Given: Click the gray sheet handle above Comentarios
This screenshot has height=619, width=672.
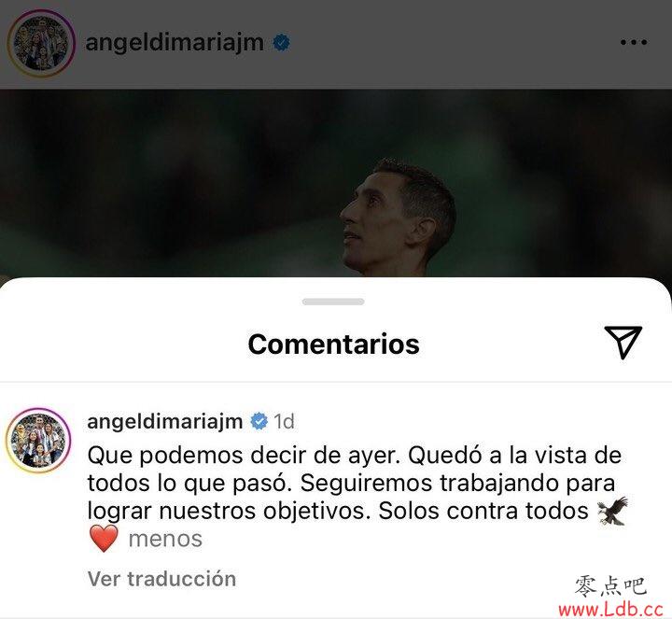Looking at the screenshot, I should coord(333,302).
